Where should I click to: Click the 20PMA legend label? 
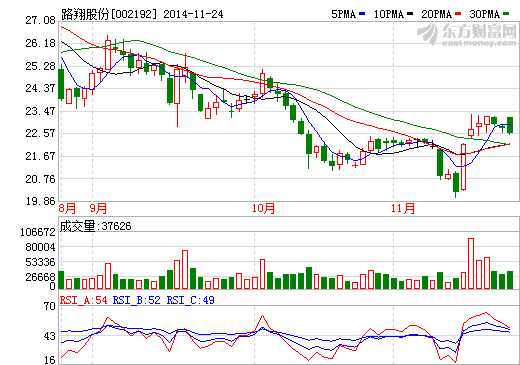[437, 14]
